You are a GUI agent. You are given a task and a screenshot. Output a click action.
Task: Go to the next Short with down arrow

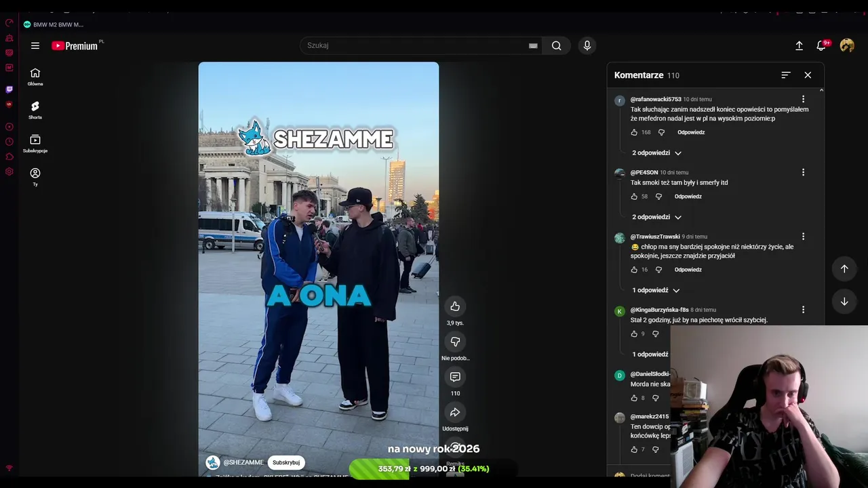point(844,302)
